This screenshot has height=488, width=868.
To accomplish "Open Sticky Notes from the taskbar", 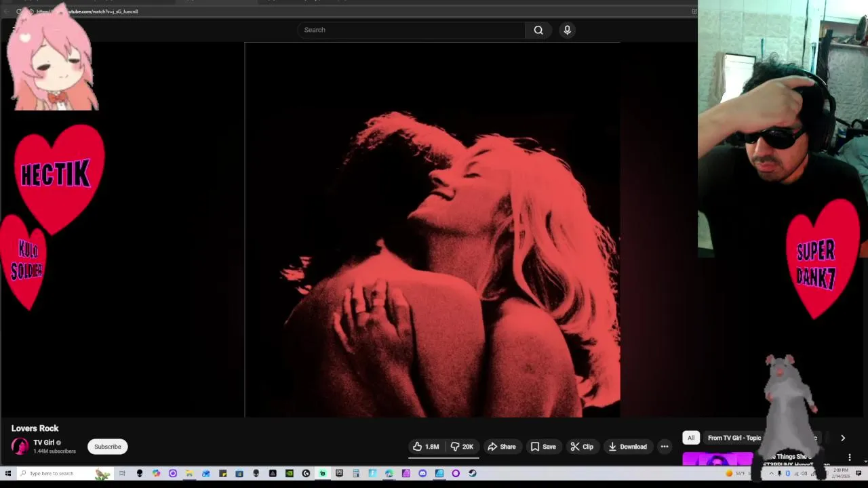I will tap(223, 473).
